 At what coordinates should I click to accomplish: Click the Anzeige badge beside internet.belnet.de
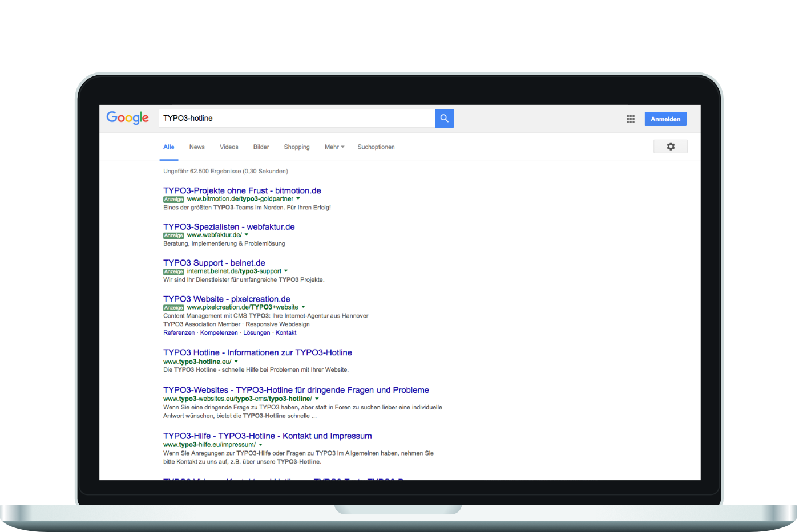pyautogui.click(x=173, y=271)
